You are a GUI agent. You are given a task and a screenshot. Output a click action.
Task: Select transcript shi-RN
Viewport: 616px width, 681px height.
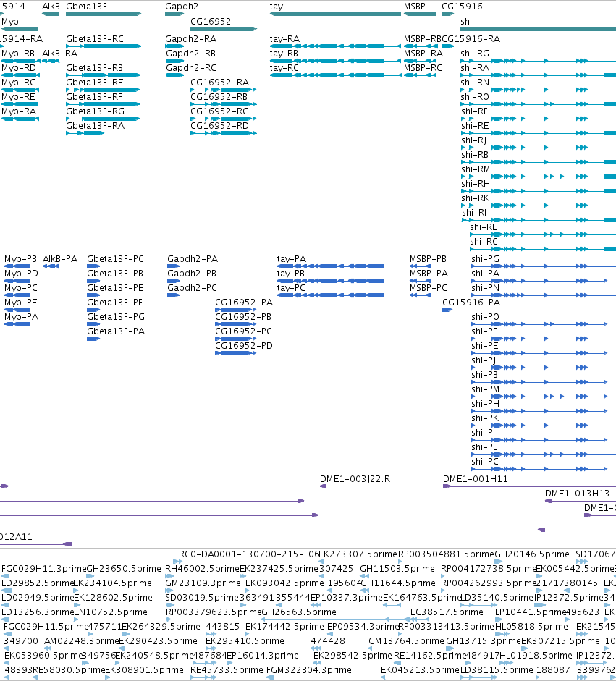[539, 90]
